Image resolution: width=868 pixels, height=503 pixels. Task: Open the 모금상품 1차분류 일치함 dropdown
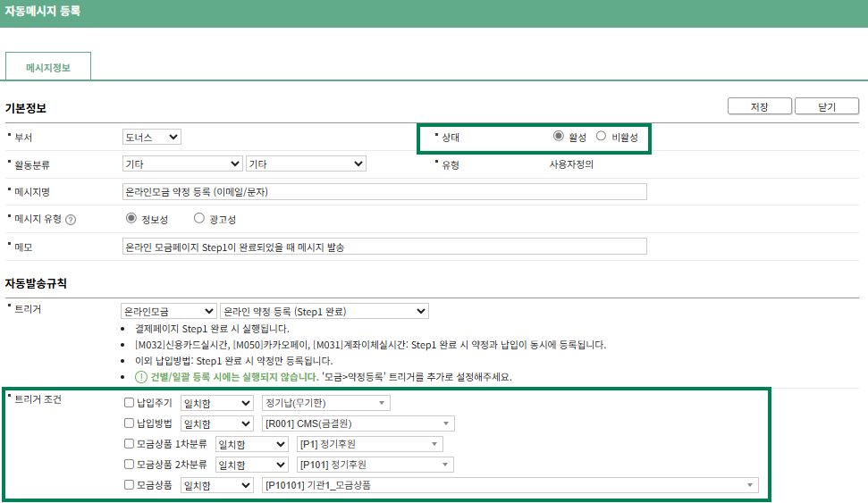tap(252, 444)
